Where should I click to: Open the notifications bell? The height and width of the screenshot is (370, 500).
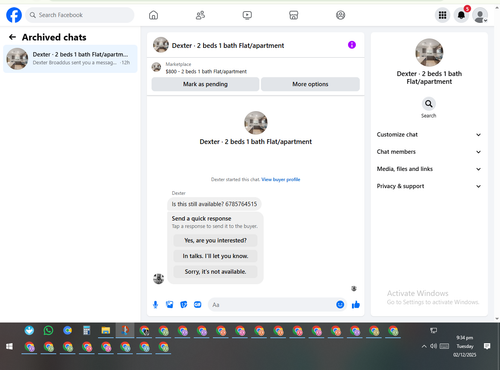tap(461, 15)
